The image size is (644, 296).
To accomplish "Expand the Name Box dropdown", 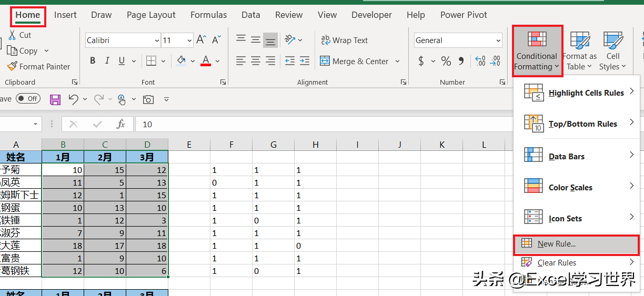I will coord(36,124).
